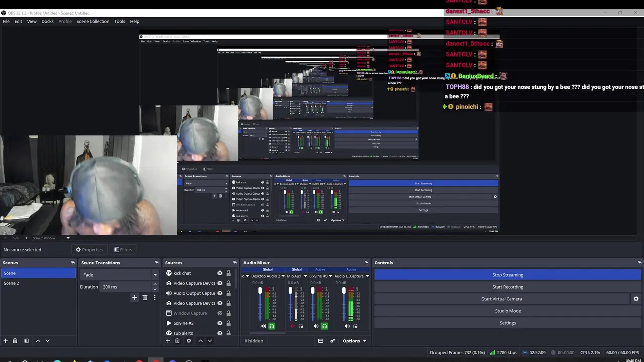644x362 pixels.
Task: Remove selected source with Sources trash icon
Action: 177,341
